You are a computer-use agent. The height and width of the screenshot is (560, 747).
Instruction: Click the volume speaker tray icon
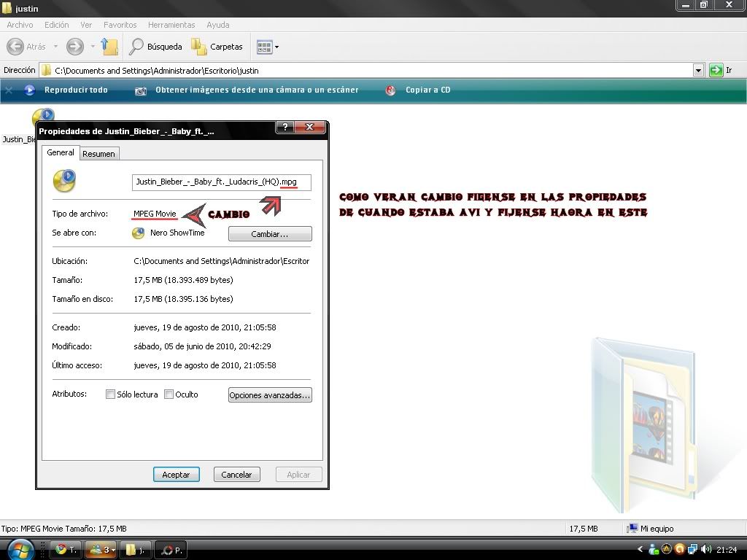pyautogui.click(x=706, y=550)
